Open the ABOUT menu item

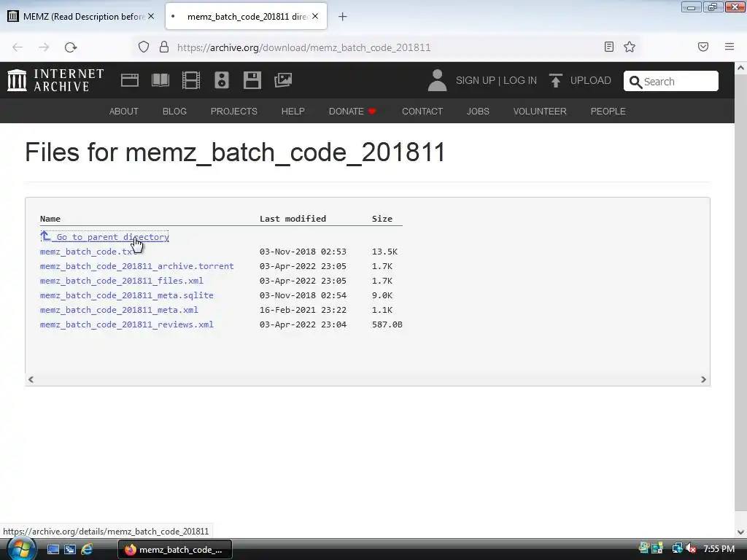coord(124,111)
